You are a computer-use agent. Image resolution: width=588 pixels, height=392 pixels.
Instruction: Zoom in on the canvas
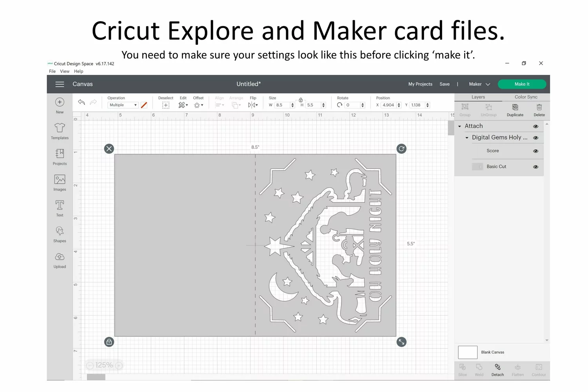point(119,365)
